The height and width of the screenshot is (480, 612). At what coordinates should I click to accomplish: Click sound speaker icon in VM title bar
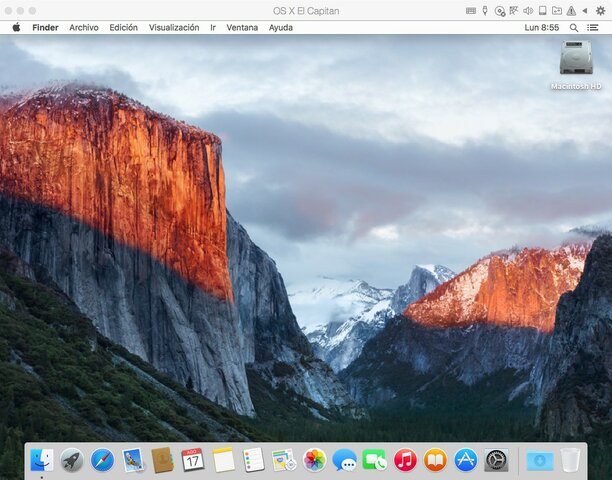tap(528, 11)
